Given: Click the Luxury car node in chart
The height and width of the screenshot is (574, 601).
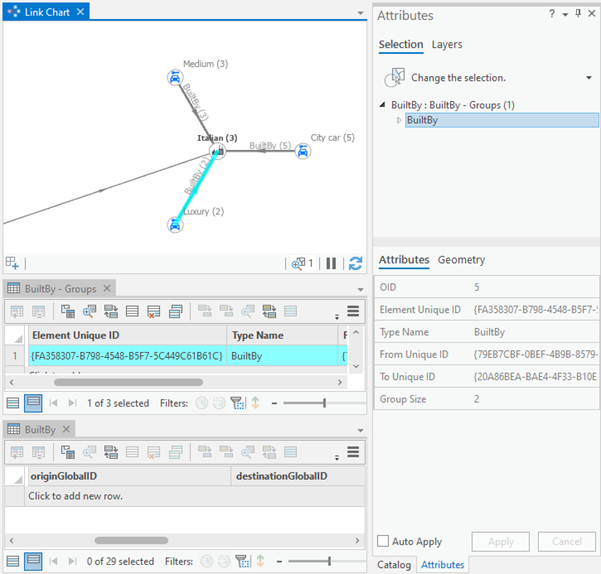Looking at the screenshot, I should pyautogui.click(x=175, y=225).
